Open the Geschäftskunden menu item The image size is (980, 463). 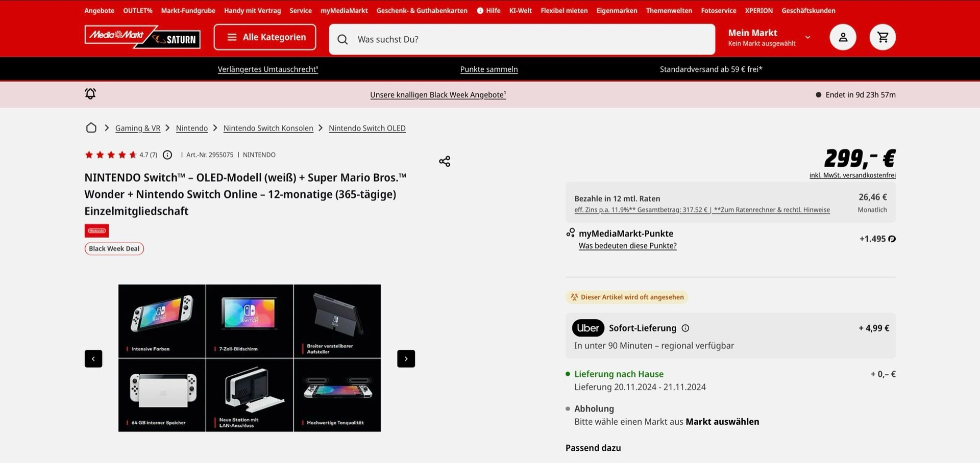click(808, 11)
